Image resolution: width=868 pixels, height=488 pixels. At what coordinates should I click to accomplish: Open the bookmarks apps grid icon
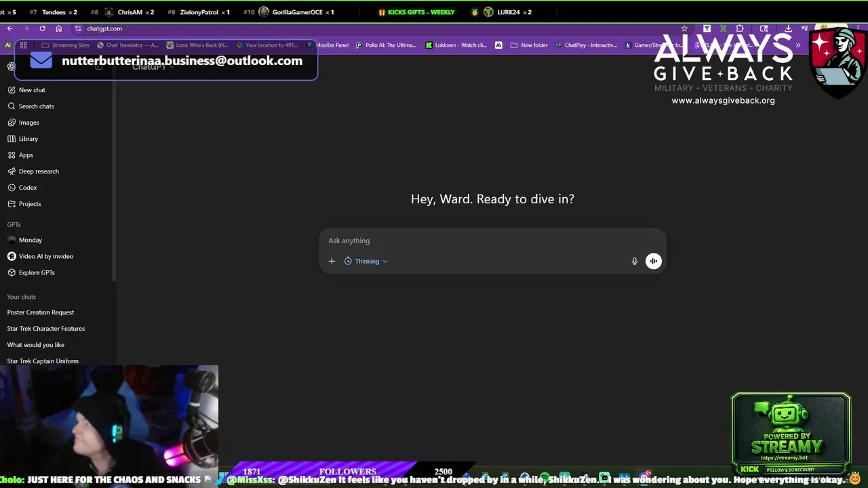coord(23,45)
